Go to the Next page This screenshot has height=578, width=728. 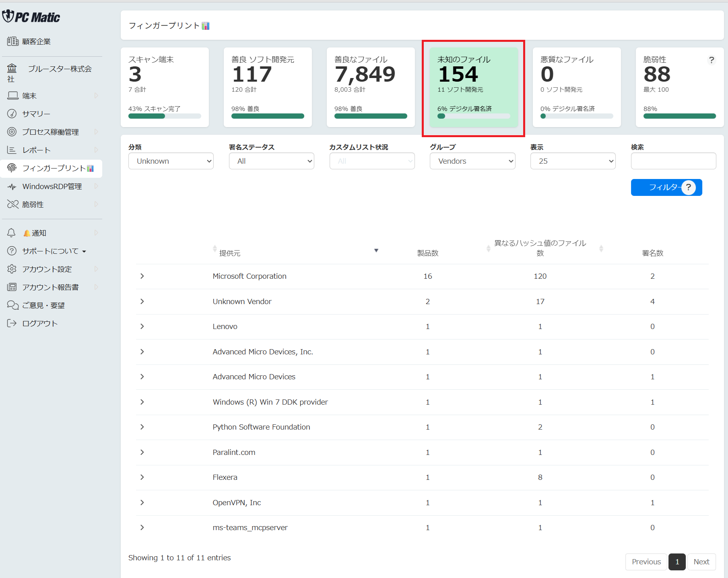pos(701,562)
